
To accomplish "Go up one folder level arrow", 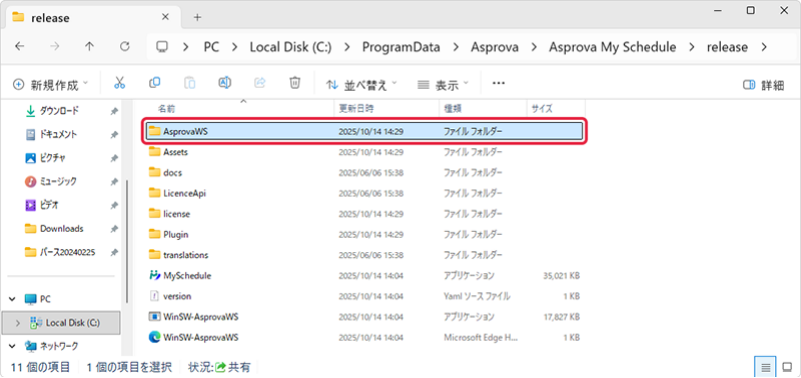I will click(89, 47).
